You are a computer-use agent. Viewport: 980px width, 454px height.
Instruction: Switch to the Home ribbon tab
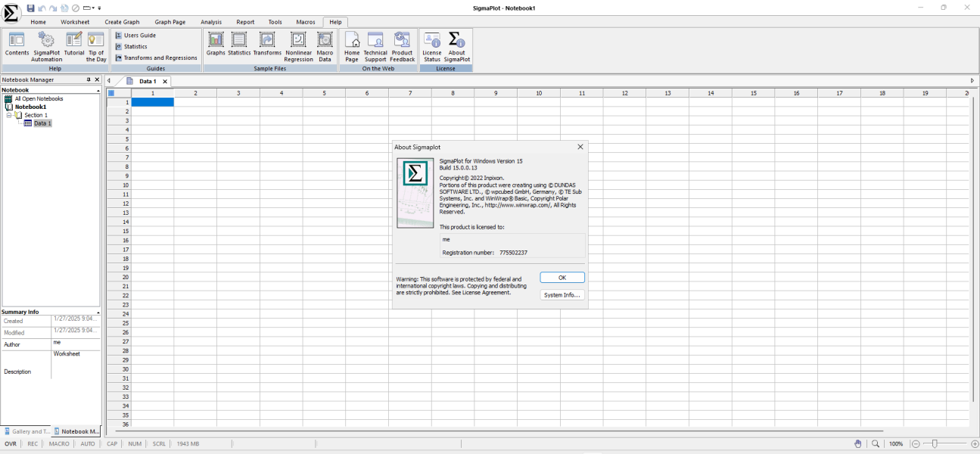tap(38, 22)
